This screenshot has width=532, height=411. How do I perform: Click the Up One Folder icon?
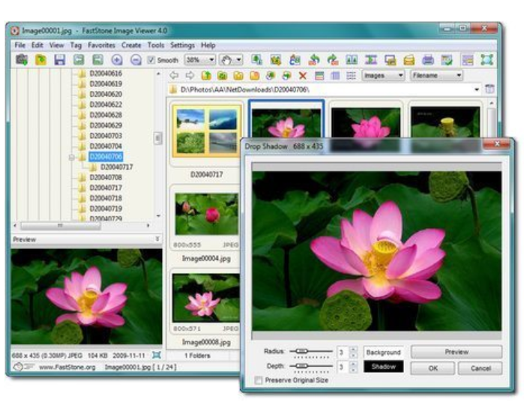click(x=206, y=75)
